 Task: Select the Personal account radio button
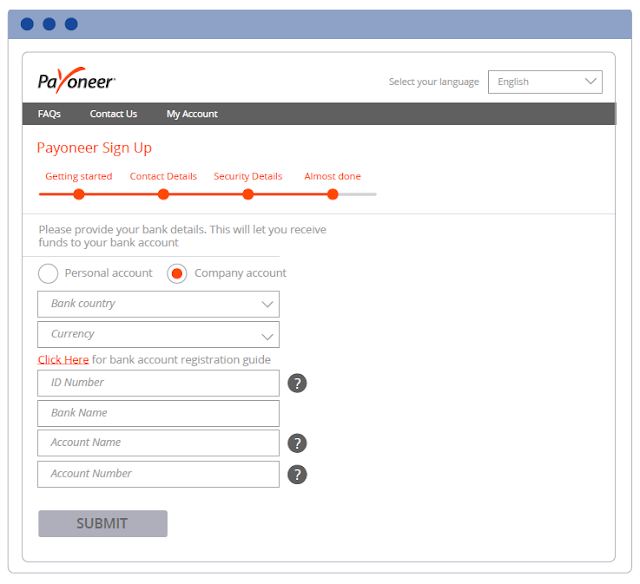click(x=48, y=273)
